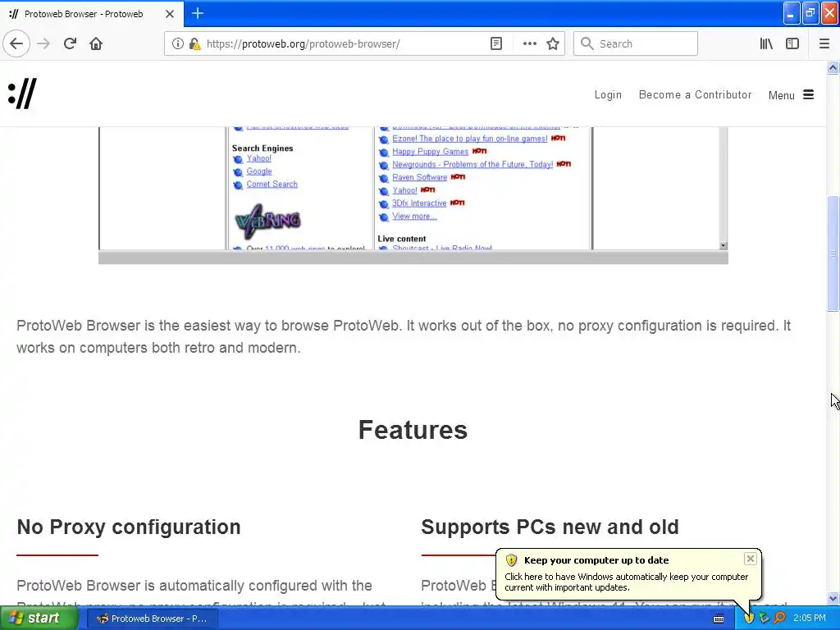
Task: Click the orange magnifier tray icon
Action: click(779, 619)
